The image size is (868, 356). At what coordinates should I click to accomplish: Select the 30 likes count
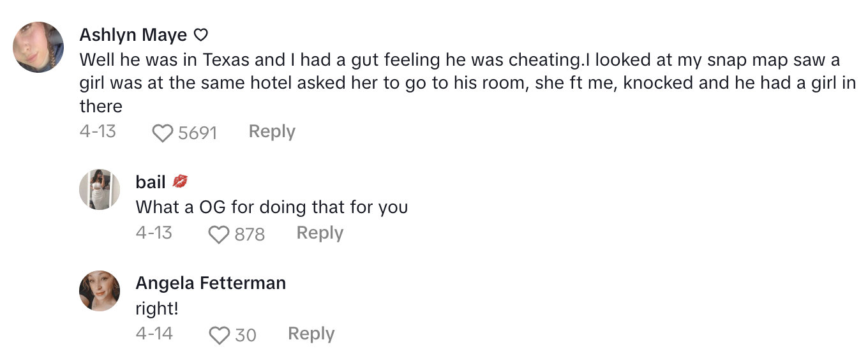[x=246, y=335]
